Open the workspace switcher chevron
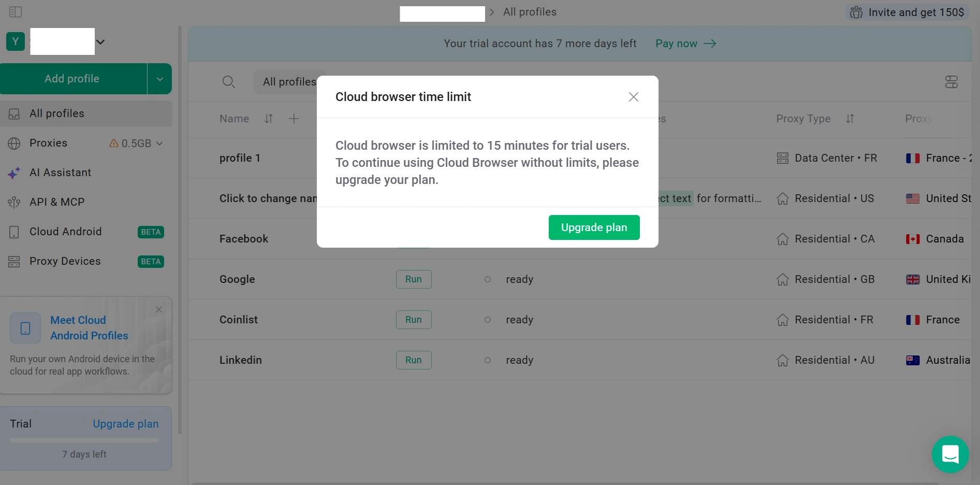This screenshot has height=485, width=980. click(x=100, y=42)
